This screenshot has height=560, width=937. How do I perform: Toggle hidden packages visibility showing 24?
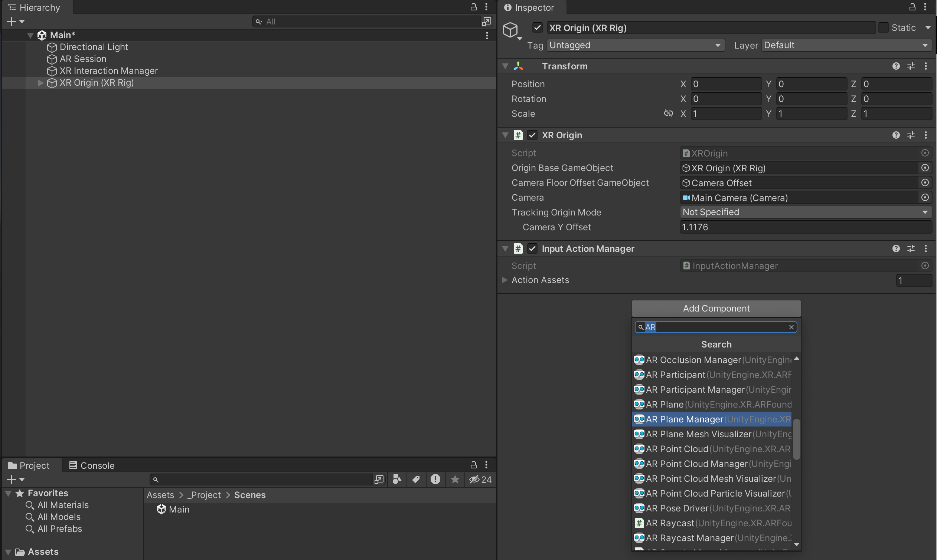(x=480, y=480)
